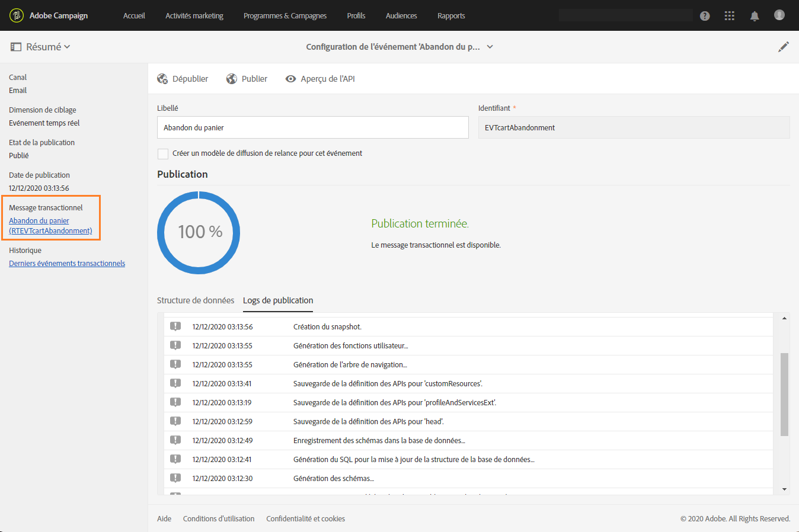Click log icon for Génération du SQL row
Viewport: 799px width, 532px height.
click(x=175, y=459)
